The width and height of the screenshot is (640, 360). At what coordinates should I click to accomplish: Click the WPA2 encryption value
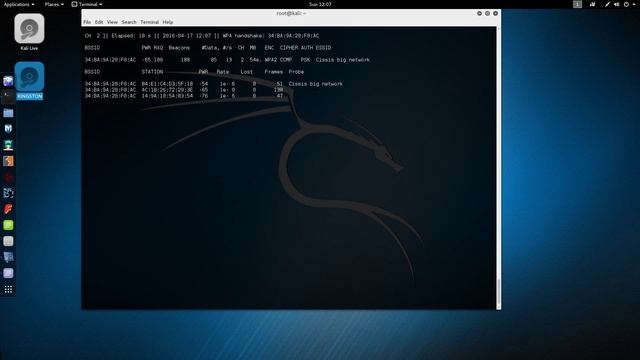pyautogui.click(x=271, y=60)
